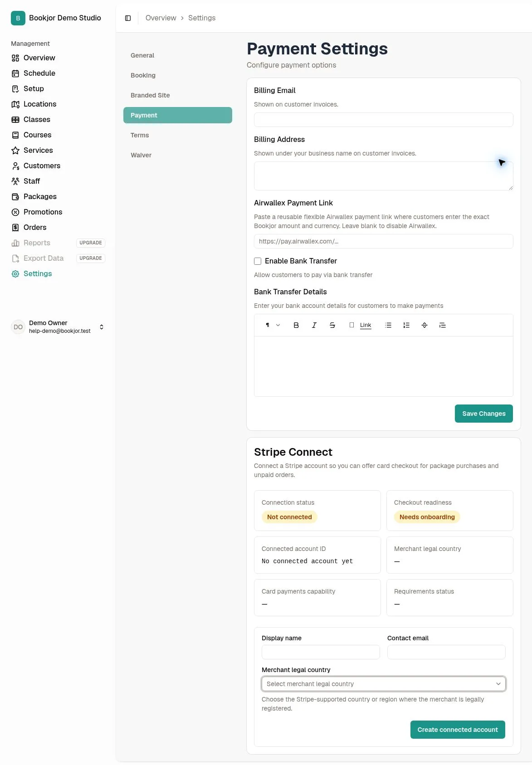Insert a numbered list
Viewport: 532px width, 765px height.
(x=406, y=325)
